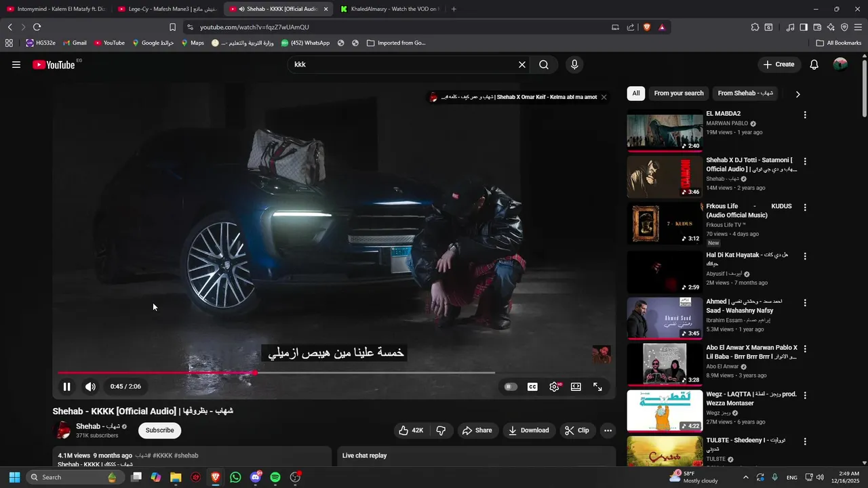Toggle the autoplay switch in player controls
Screen dimensions: 868x488
point(511,386)
